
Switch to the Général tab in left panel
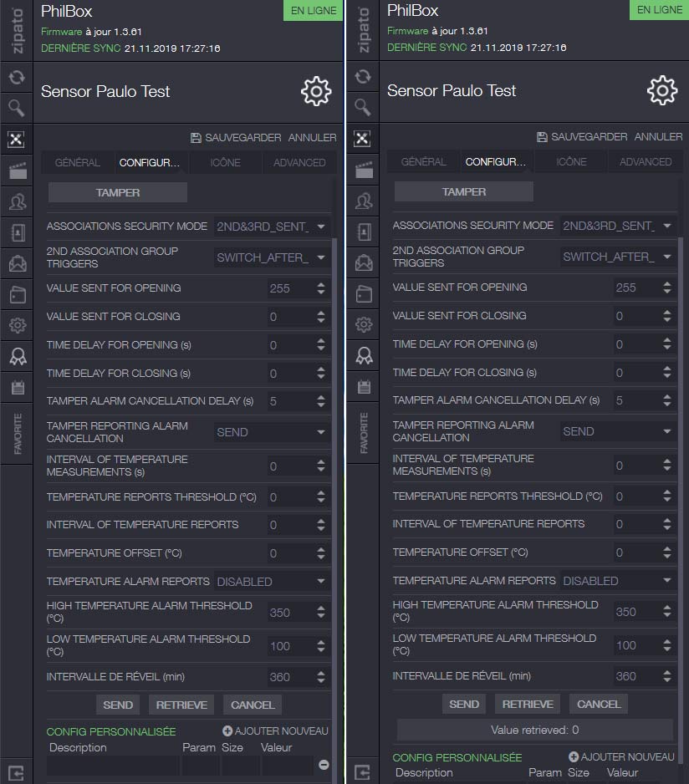pos(77,163)
